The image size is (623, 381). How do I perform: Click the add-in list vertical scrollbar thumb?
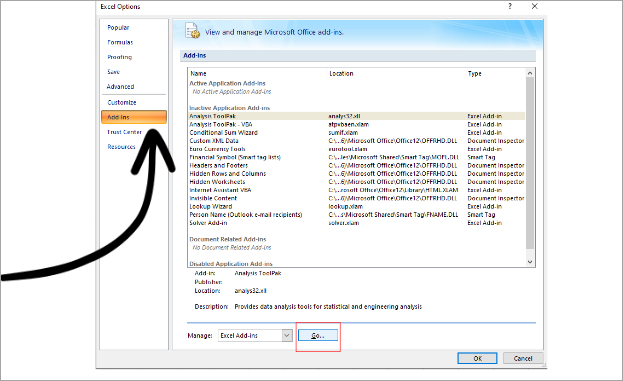click(x=530, y=163)
